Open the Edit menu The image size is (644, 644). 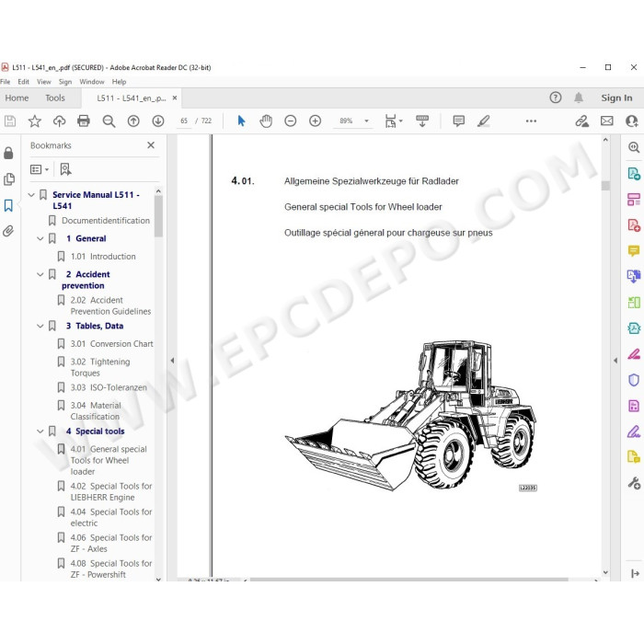(x=23, y=82)
